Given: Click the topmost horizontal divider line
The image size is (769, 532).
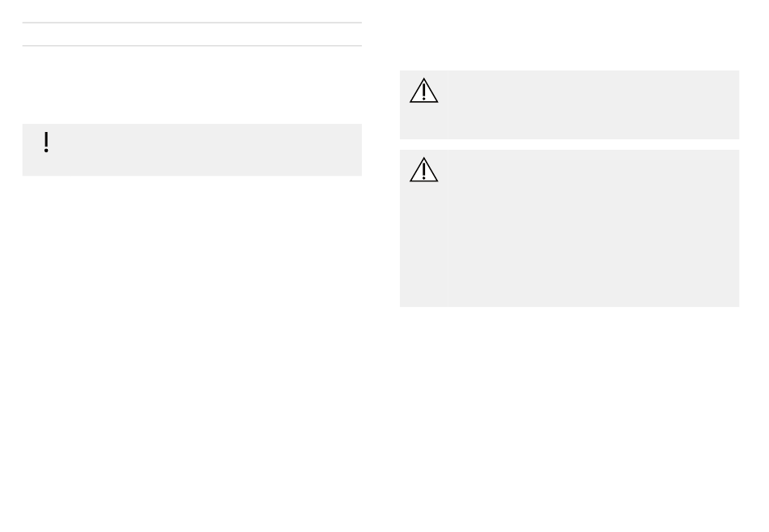Looking at the screenshot, I should point(193,23).
